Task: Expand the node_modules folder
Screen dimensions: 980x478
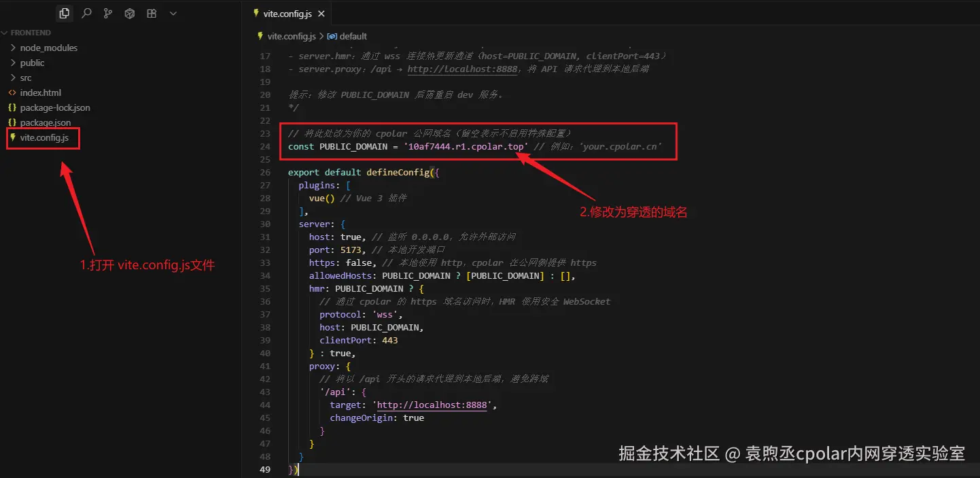Action: tap(48, 48)
